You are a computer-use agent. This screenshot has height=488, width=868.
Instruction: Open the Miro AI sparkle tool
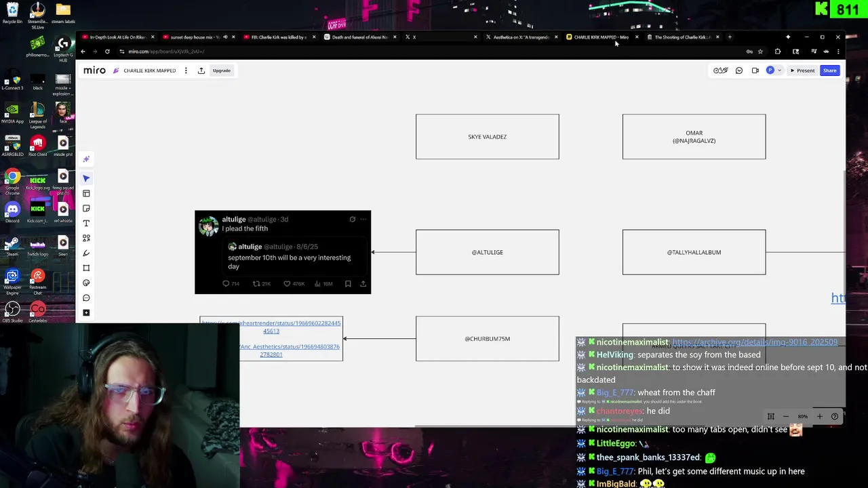tap(86, 159)
